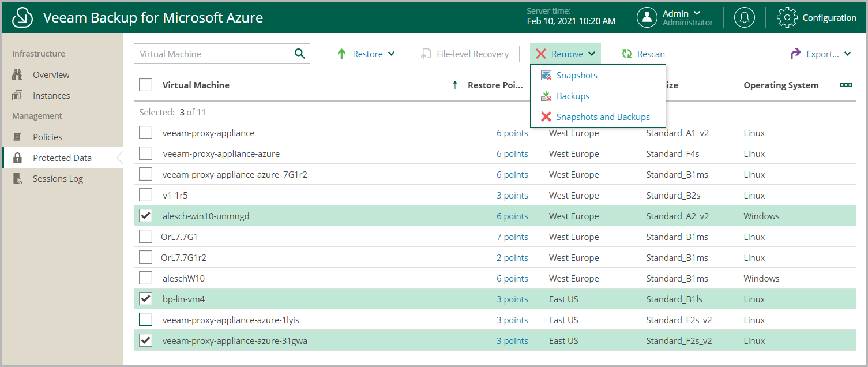868x367 pixels.
Task: Click the Configuration button label
Action: (x=829, y=17)
